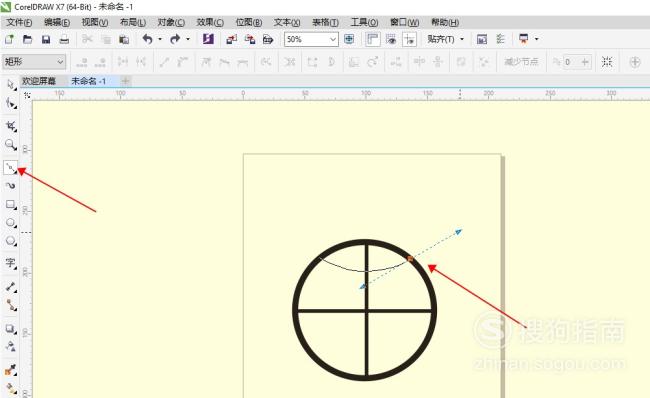Viewport: 650px width, 398px height.
Task: Toggle full-screen preview icon
Action: (x=349, y=39)
